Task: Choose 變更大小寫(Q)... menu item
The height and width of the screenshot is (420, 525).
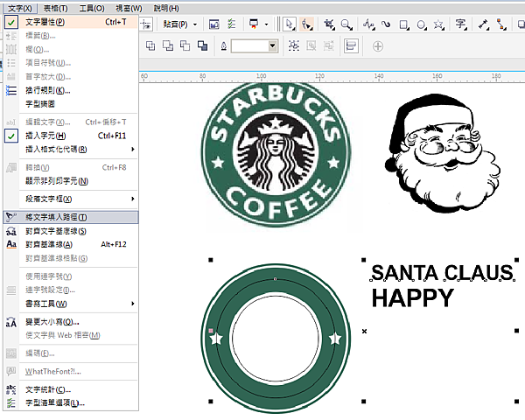Action: (71, 322)
